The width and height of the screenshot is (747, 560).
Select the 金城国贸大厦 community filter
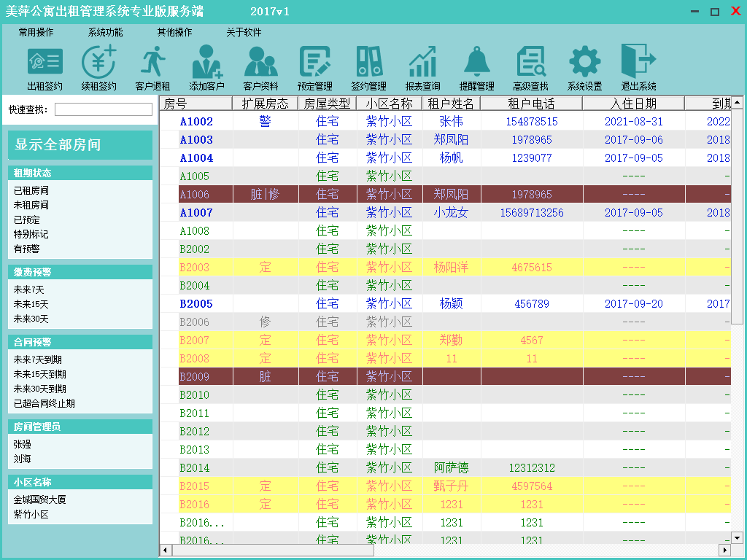(x=39, y=500)
